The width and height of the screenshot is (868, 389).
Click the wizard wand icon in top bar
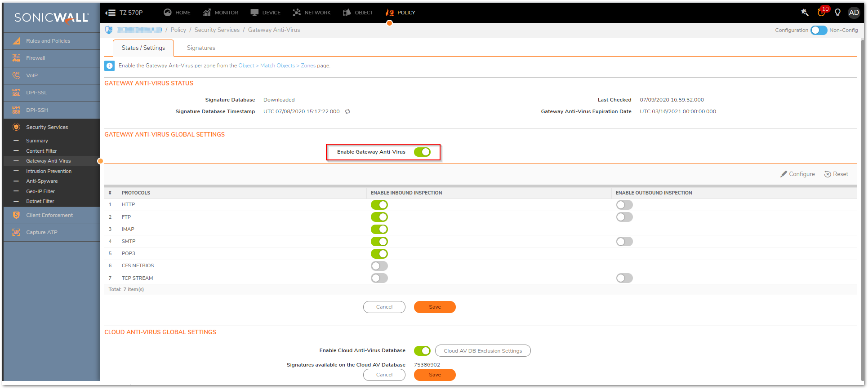(x=805, y=13)
